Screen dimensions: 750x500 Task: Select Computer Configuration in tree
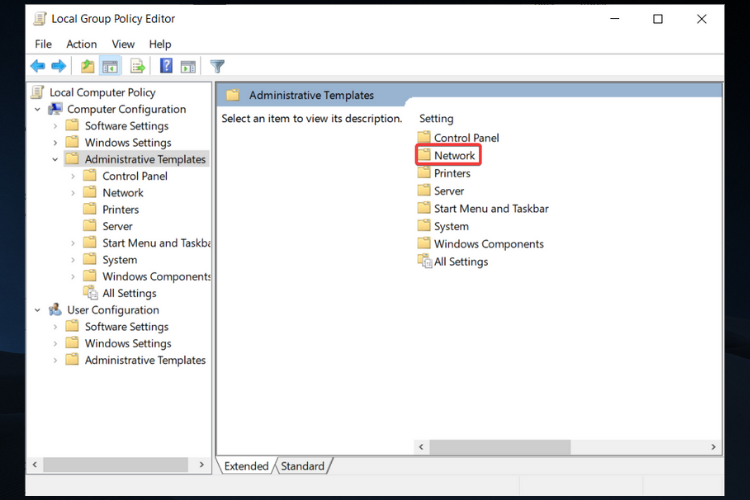(x=126, y=109)
